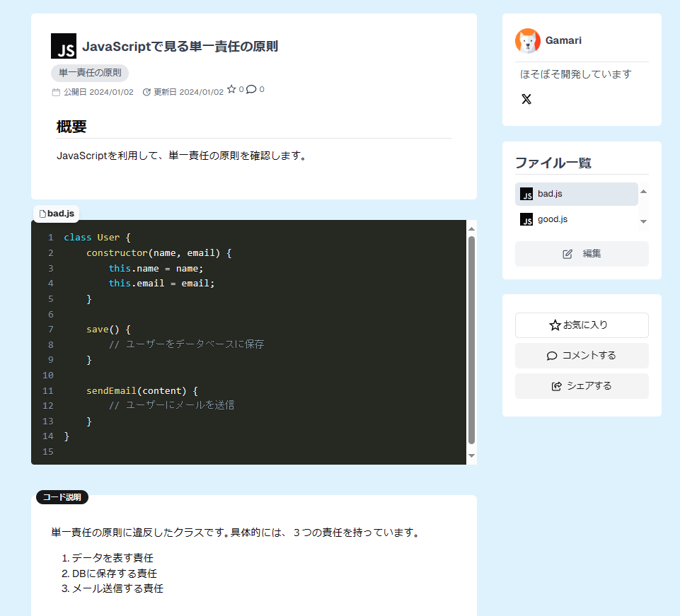Click the comment bubble count icon
The image size is (680, 616).
click(x=251, y=89)
